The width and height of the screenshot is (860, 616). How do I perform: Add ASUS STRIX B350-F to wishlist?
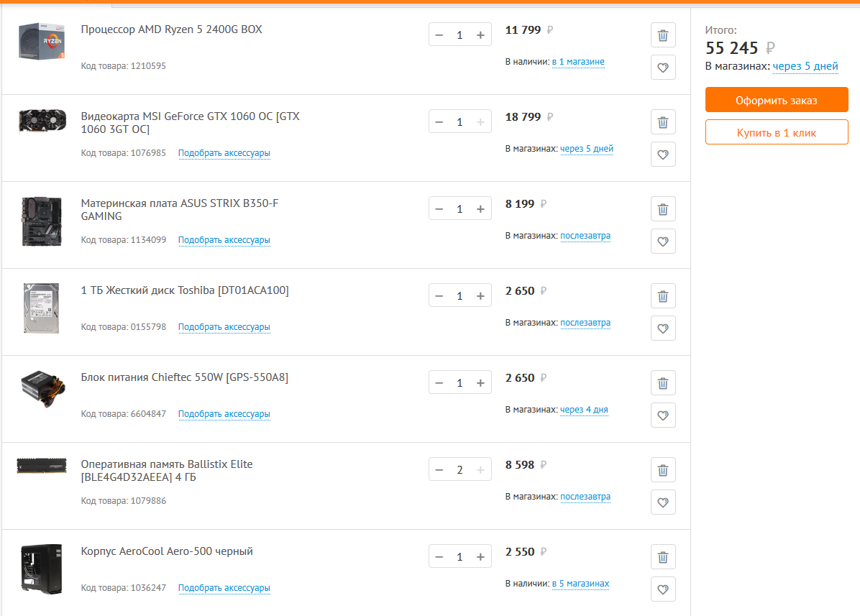(662, 242)
